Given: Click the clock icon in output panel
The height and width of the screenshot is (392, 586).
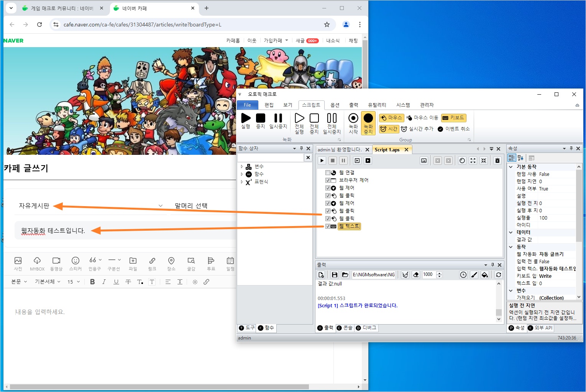Looking at the screenshot, I should point(463,275).
